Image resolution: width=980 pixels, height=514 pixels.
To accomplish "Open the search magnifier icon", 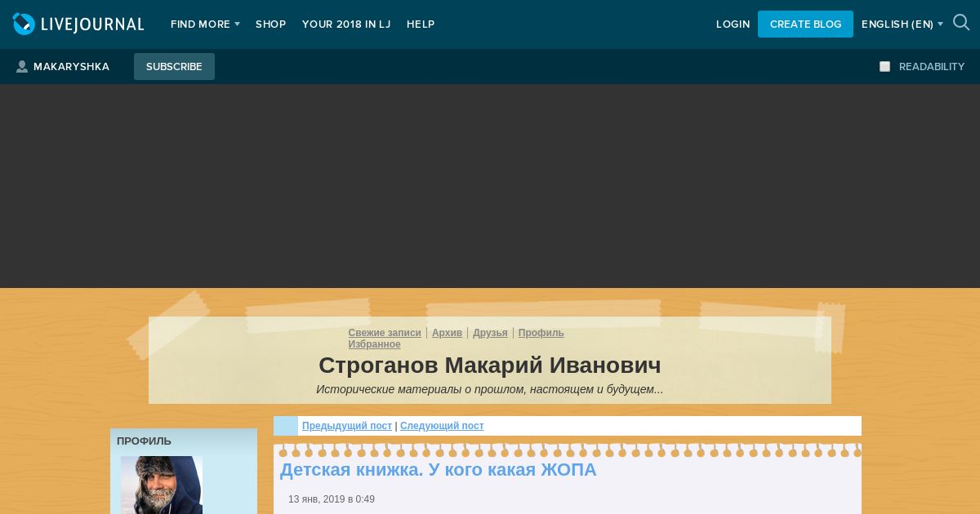I will [x=961, y=24].
